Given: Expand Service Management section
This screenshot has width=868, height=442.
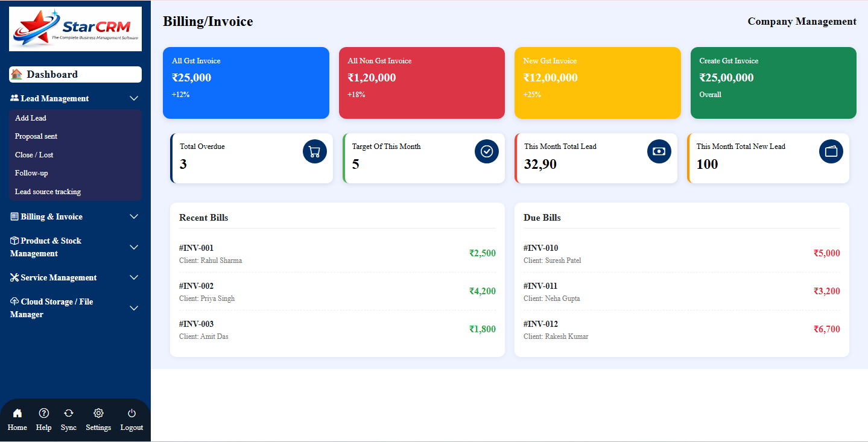Looking at the screenshot, I should coord(133,277).
